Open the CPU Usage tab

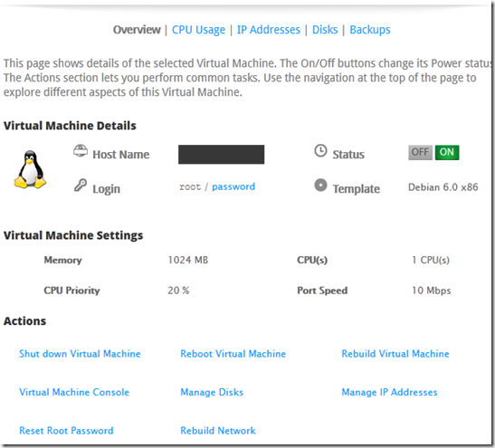[198, 30]
